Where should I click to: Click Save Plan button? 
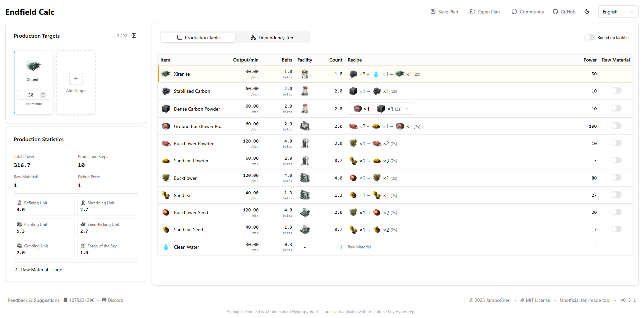(x=444, y=12)
